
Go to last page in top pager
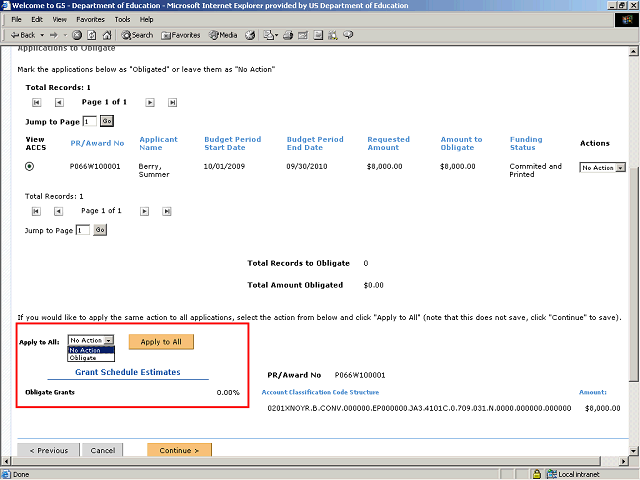pyautogui.click(x=172, y=102)
